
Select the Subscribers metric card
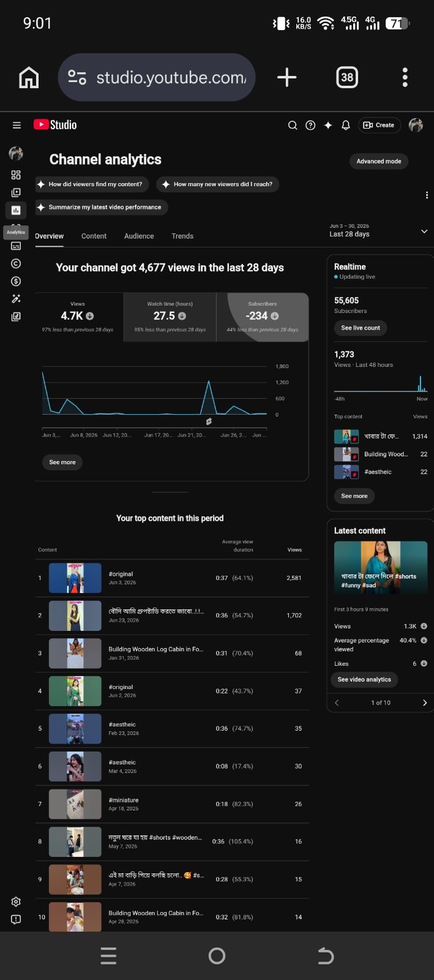pos(263,317)
